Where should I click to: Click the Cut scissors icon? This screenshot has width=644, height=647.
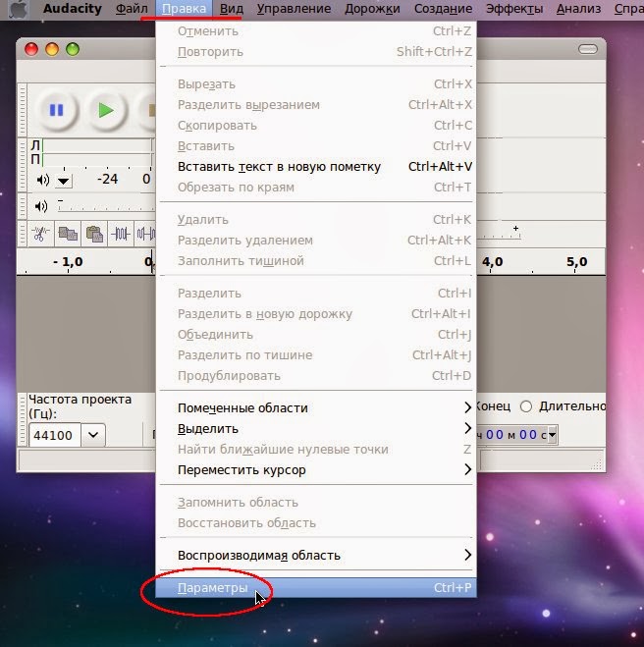(x=40, y=234)
